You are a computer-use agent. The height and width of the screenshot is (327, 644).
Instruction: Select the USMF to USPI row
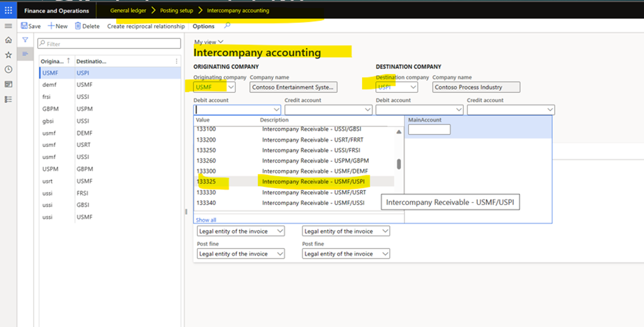(110, 72)
